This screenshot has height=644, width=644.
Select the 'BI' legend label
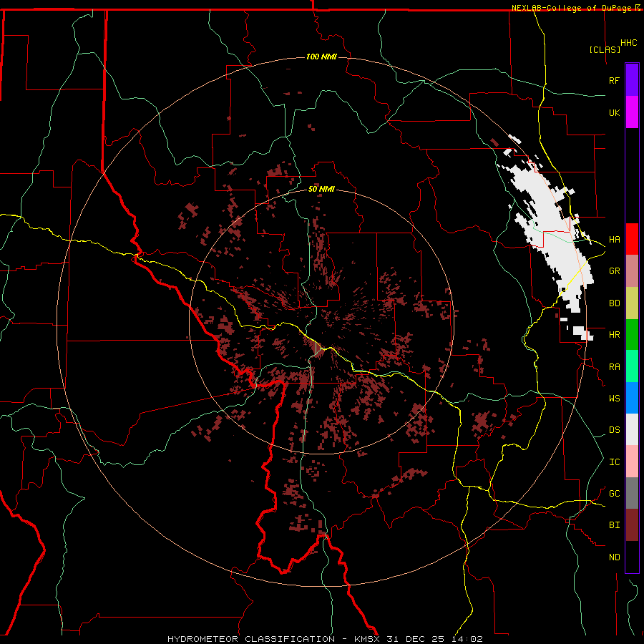click(614, 525)
